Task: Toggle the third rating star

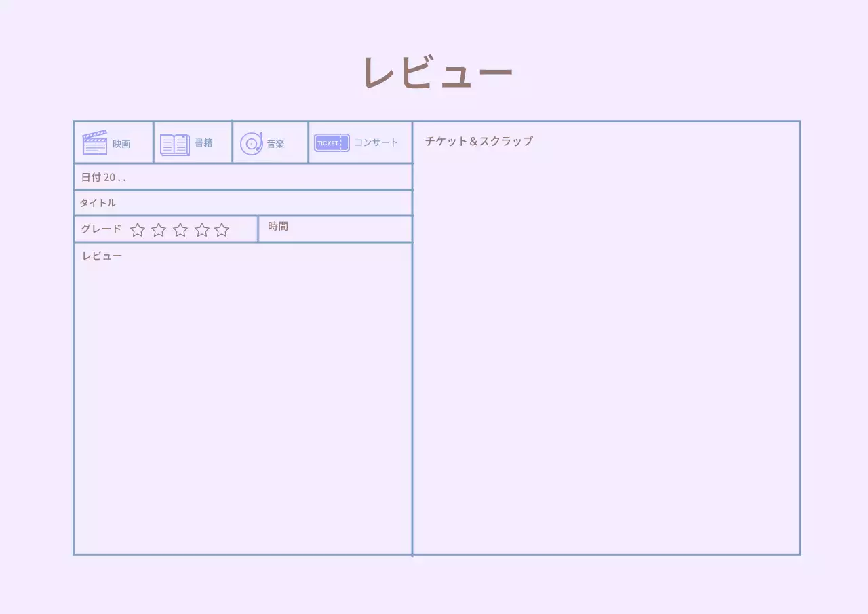Action: 180,230
